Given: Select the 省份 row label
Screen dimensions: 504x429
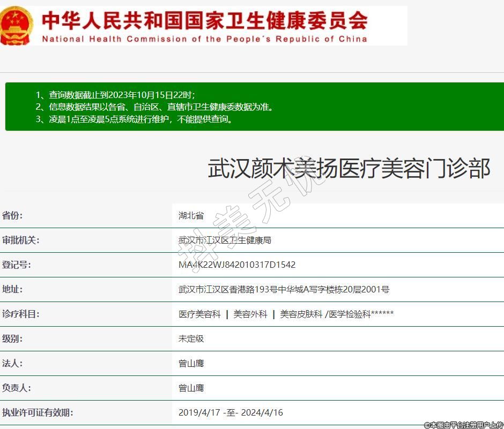Looking at the screenshot, I should 12,215.
